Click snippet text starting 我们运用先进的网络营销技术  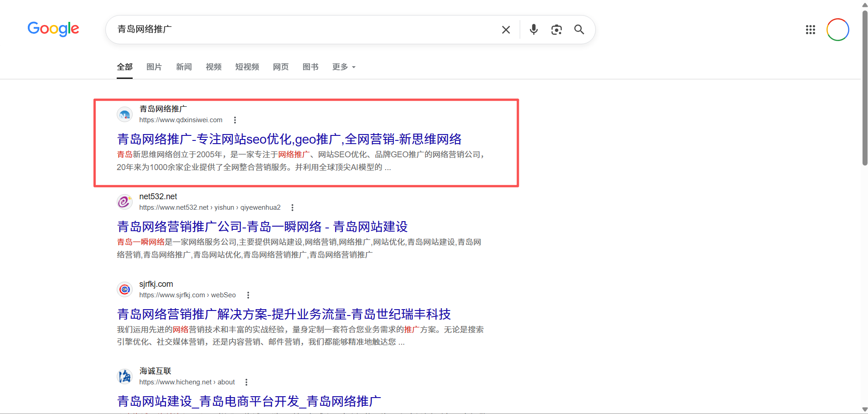click(300, 336)
